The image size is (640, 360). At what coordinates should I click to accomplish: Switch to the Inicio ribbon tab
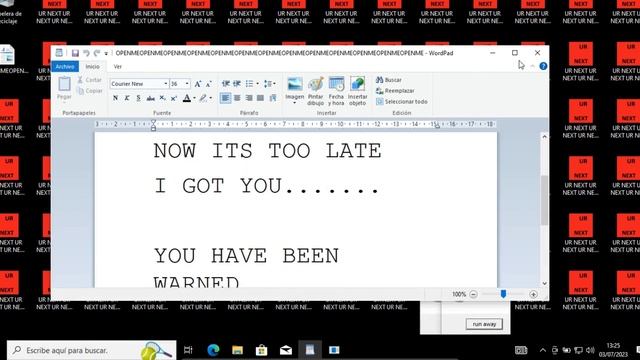pos(93,67)
